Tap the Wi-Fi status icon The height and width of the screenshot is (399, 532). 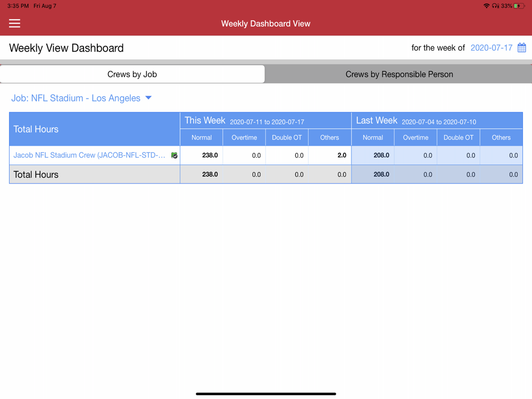[487, 6]
